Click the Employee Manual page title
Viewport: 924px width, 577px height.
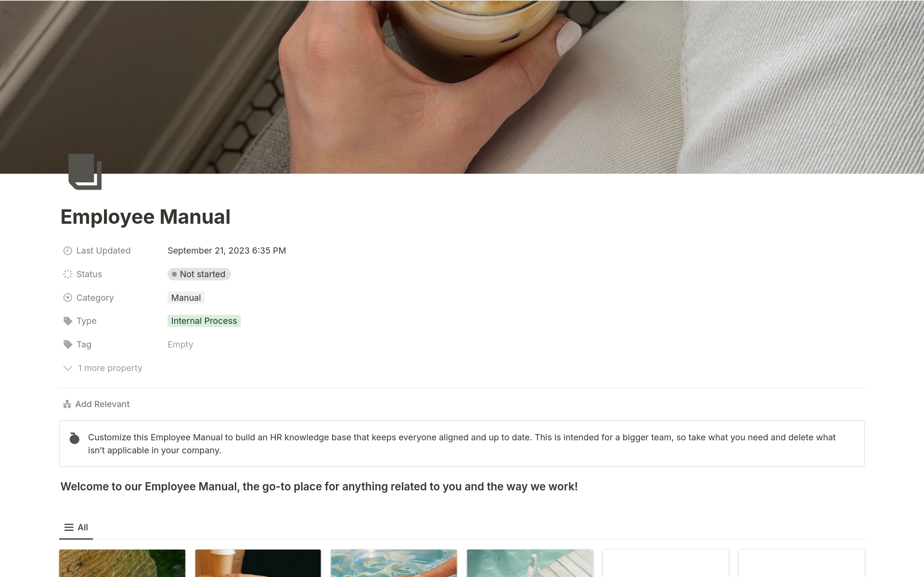[145, 217]
